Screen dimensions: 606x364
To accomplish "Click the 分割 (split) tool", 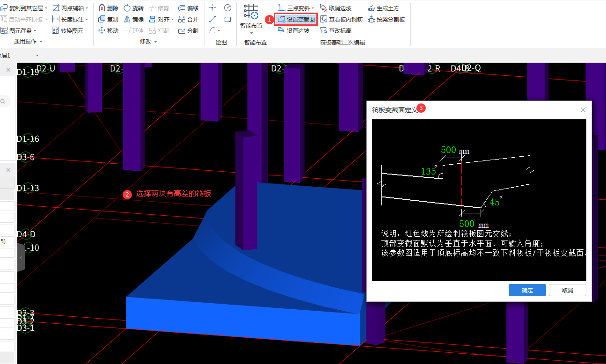I will (x=188, y=30).
